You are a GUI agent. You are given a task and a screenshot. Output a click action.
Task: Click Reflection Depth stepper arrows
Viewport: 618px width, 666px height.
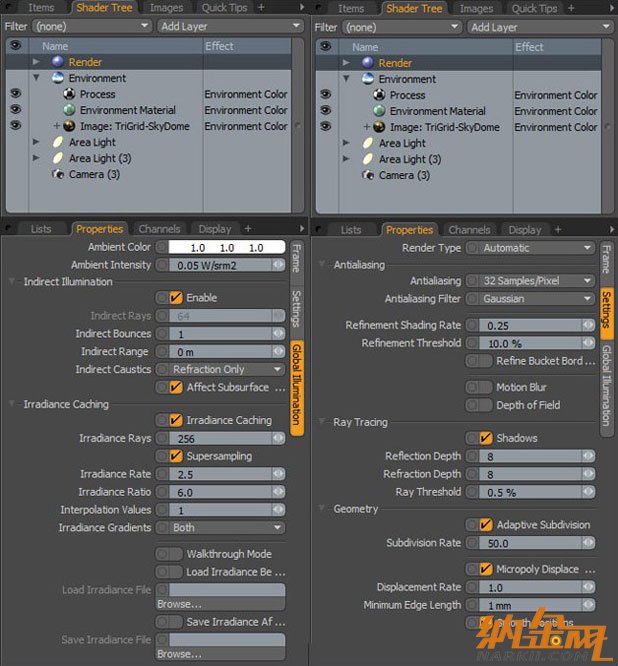589,456
